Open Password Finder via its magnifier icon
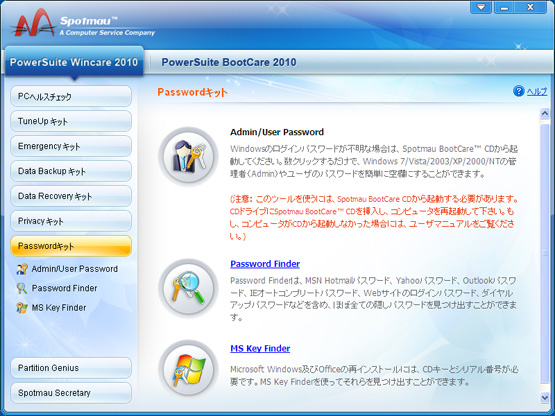 [x=188, y=288]
